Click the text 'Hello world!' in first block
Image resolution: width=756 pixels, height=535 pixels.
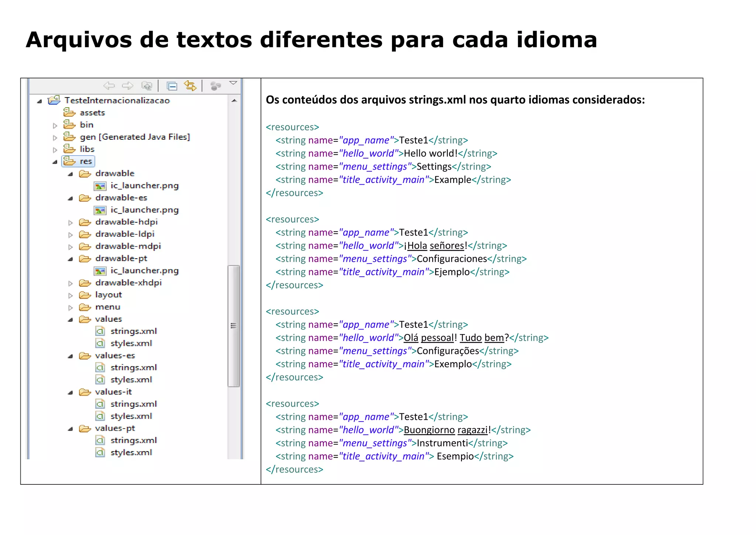coord(431,153)
